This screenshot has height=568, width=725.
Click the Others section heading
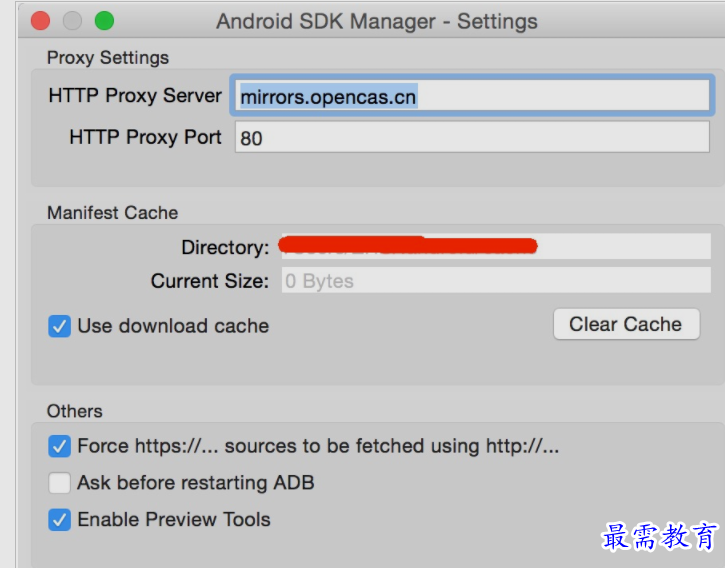[74, 411]
